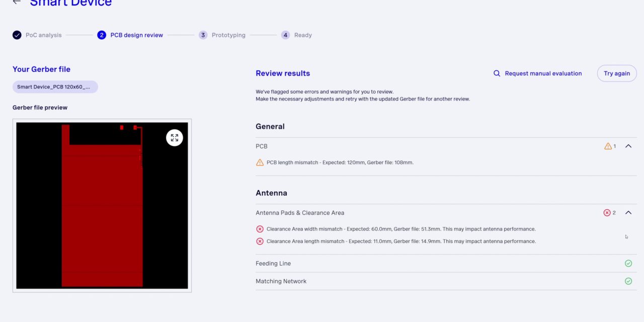Click the PCB orange warning triangle count
Screen dimensions: 644x322
(x=608, y=146)
